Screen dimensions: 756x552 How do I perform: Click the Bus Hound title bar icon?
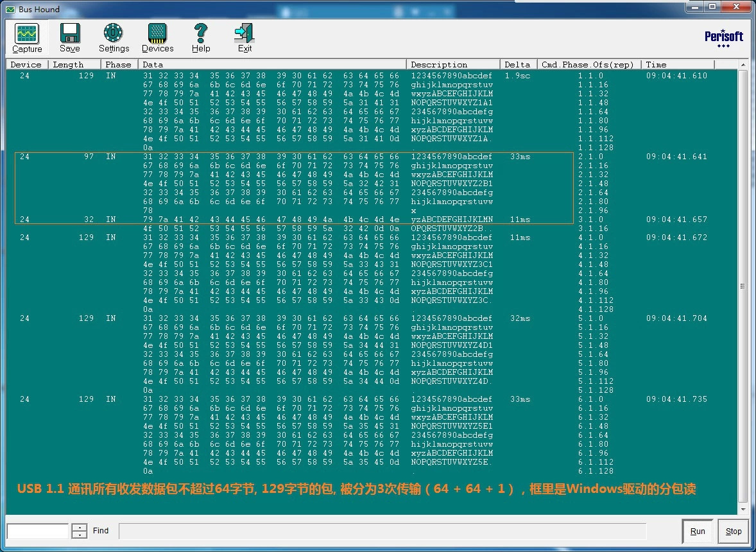click(10, 9)
